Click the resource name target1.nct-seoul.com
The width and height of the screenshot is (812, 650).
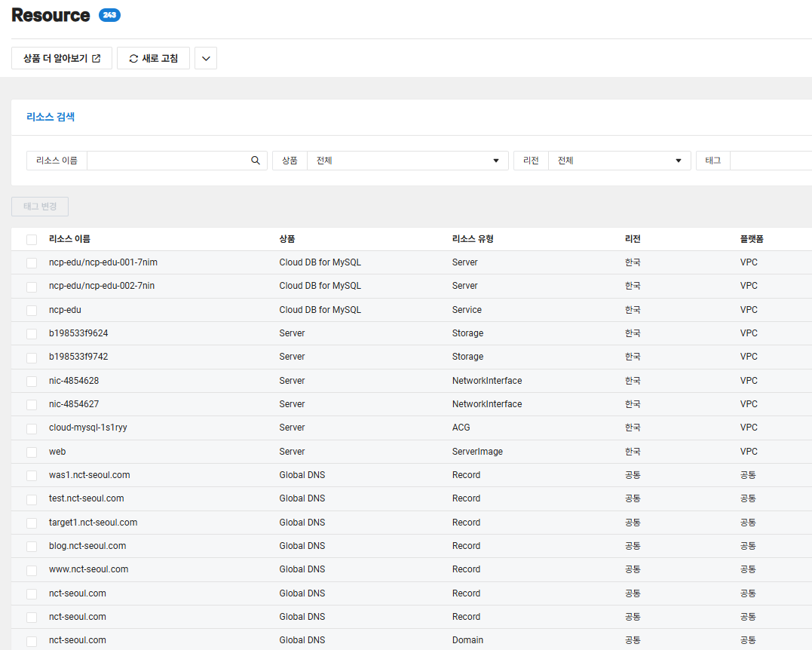coord(93,522)
